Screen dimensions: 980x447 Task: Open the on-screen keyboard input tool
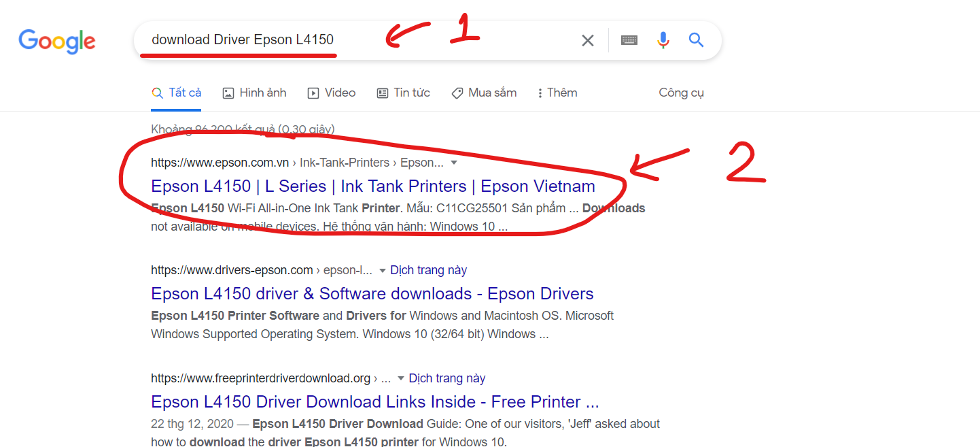tap(629, 41)
